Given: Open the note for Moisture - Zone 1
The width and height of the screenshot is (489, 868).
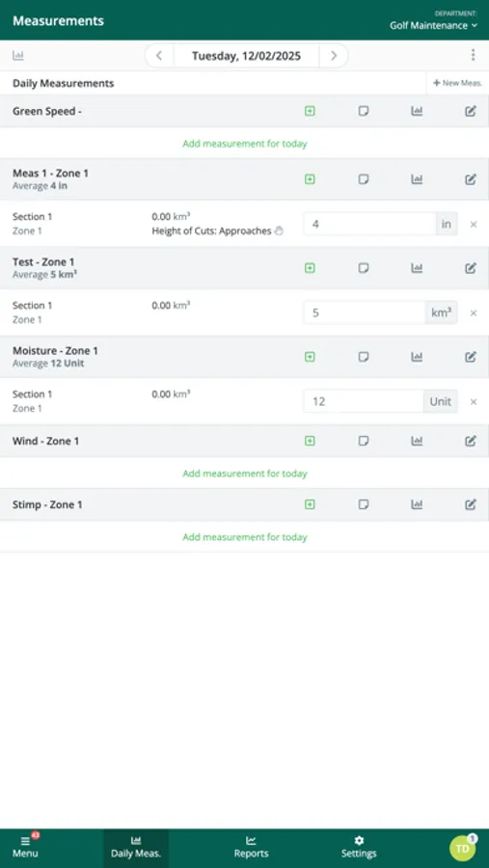Looking at the screenshot, I should 364,357.
